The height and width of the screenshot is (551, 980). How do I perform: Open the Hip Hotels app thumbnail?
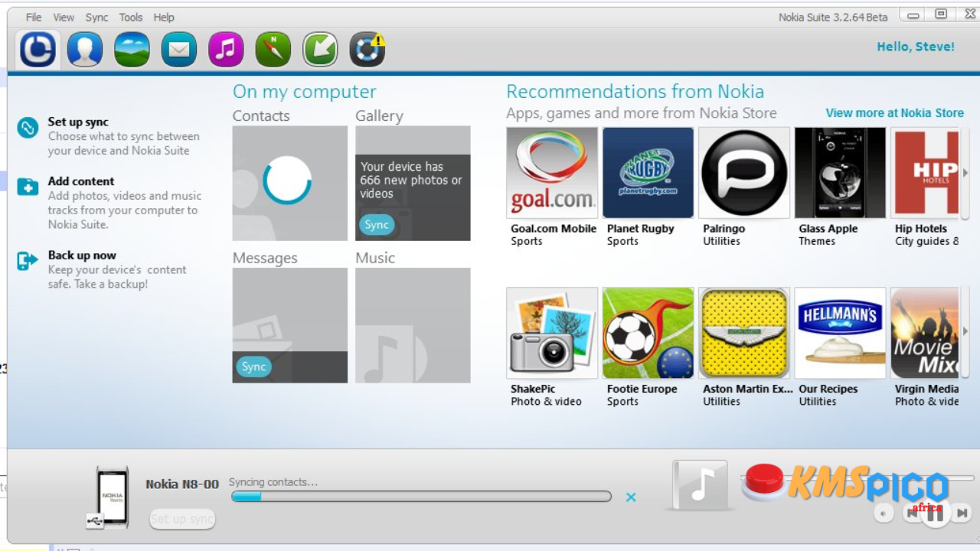pos(925,173)
